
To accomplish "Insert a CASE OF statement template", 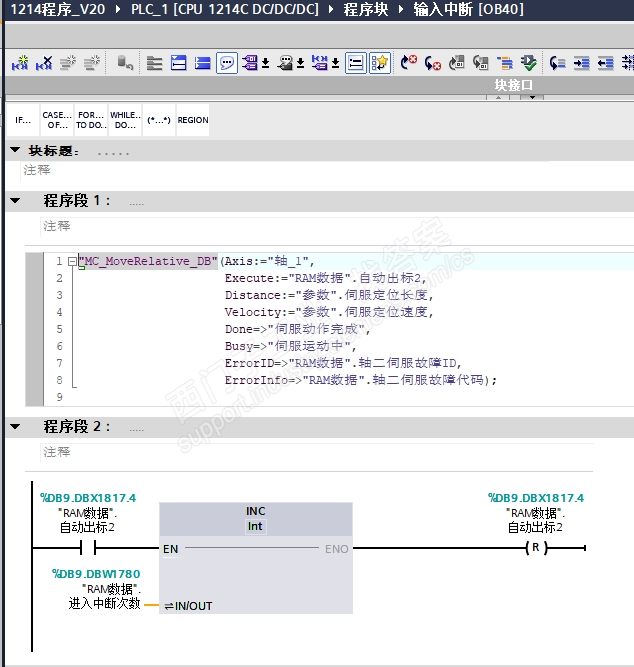I will coord(57,120).
